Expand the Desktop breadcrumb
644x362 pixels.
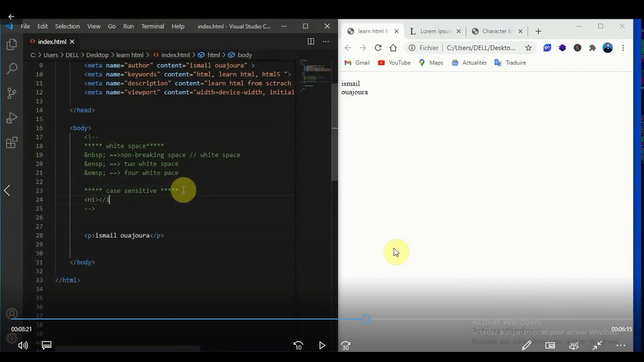(x=97, y=55)
